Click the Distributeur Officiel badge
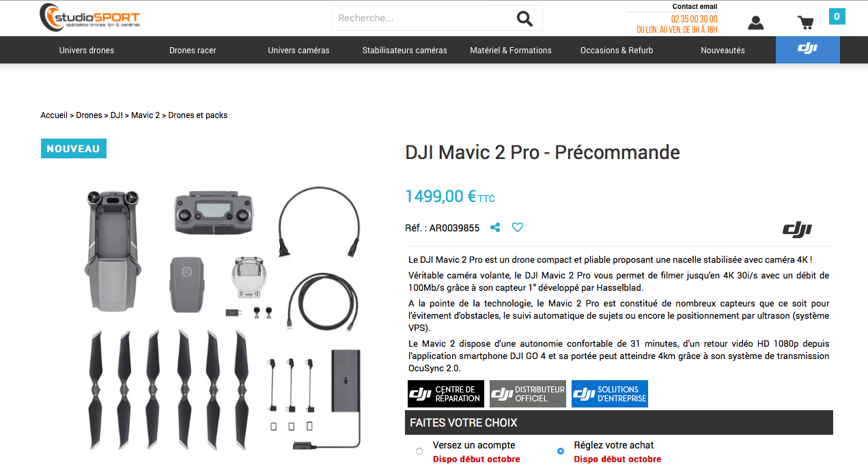The height and width of the screenshot is (473, 868). coord(528,394)
